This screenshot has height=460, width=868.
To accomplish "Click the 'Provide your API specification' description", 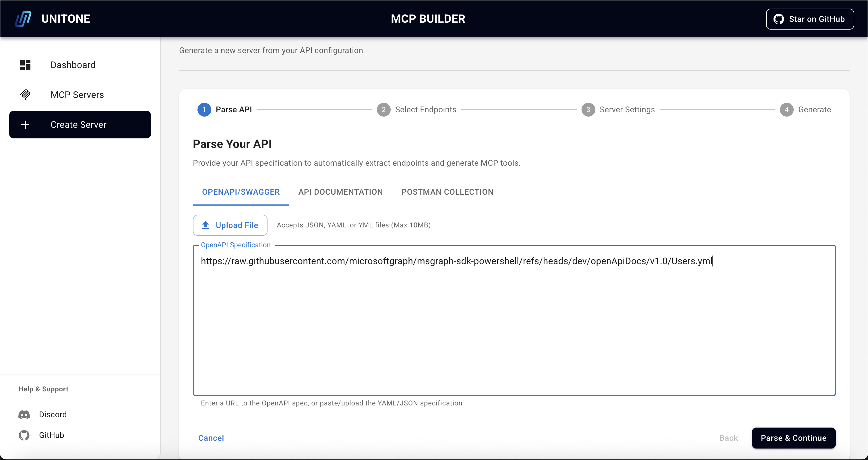I will point(357,163).
